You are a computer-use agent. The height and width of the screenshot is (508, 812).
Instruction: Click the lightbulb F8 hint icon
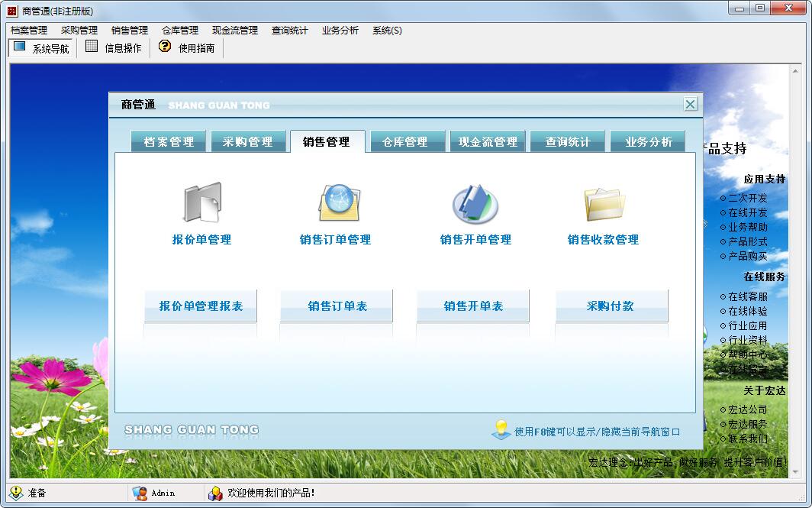(x=501, y=429)
